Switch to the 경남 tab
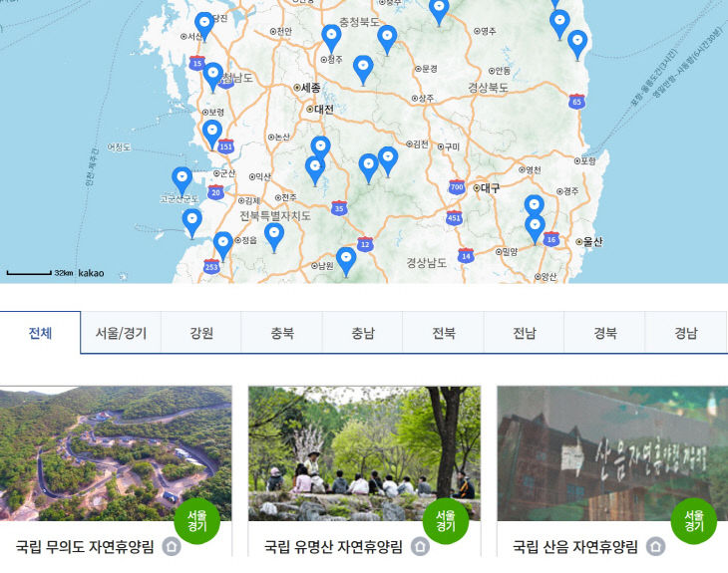 (686, 333)
